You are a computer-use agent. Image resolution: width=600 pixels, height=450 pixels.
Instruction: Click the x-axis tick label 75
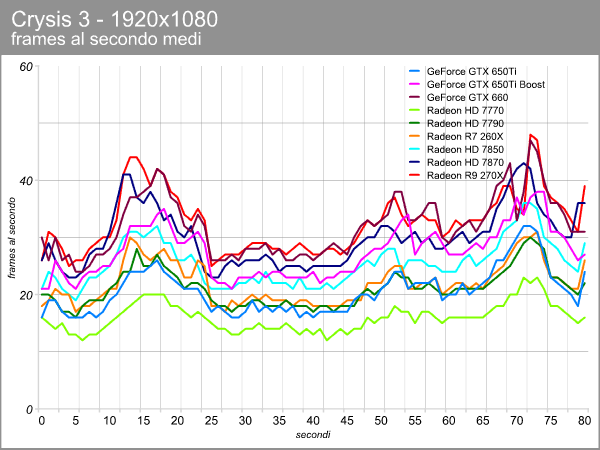[x=551, y=421]
